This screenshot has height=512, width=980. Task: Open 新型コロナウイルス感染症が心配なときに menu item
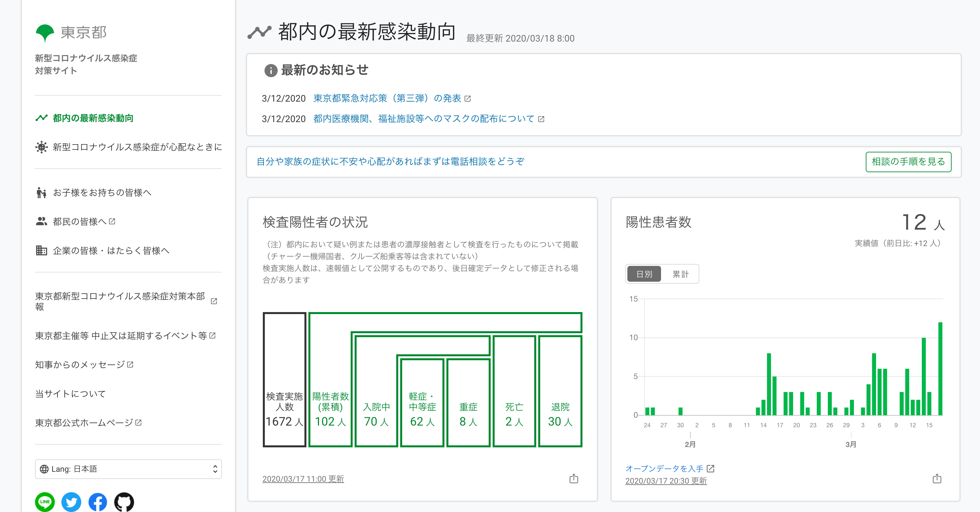point(137,147)
